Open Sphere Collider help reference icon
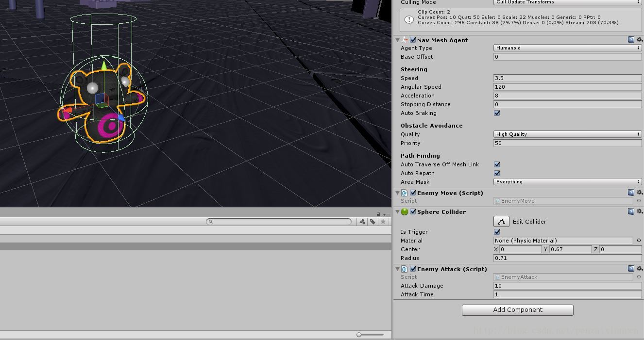This screenshot has height=340, width=644. click(x=631, y=211)
